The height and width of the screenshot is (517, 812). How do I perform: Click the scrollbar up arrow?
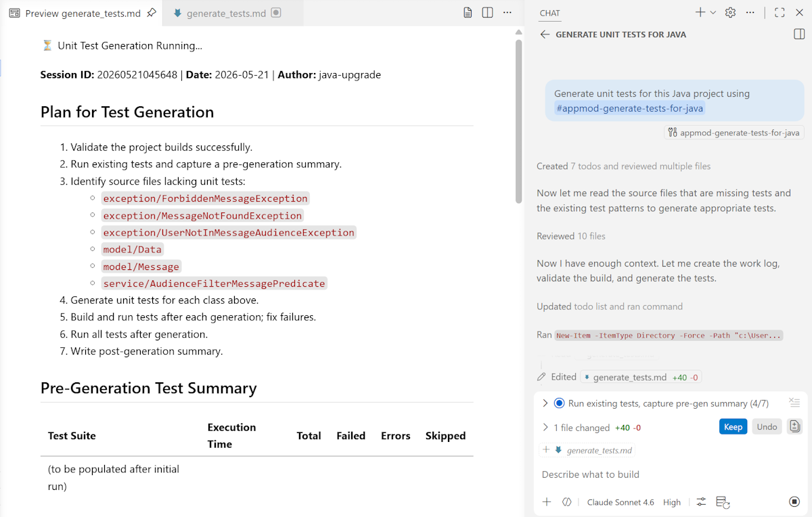coord(519,32)
